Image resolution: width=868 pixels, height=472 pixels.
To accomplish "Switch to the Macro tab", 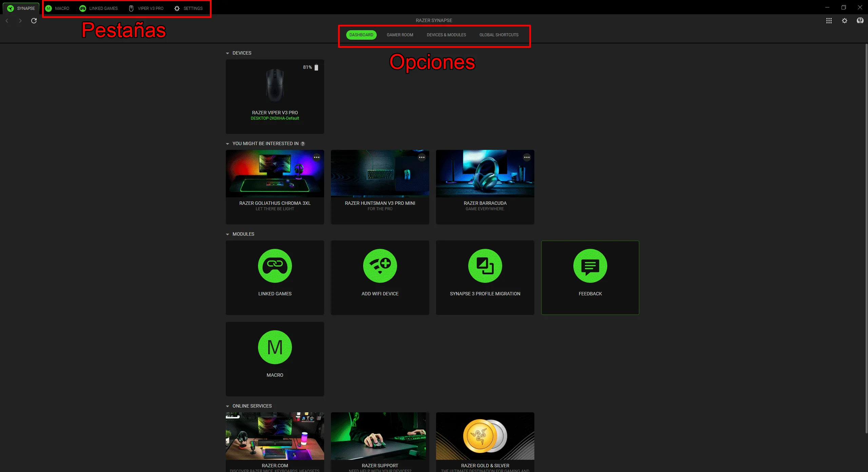I will (x=57, y=8).
